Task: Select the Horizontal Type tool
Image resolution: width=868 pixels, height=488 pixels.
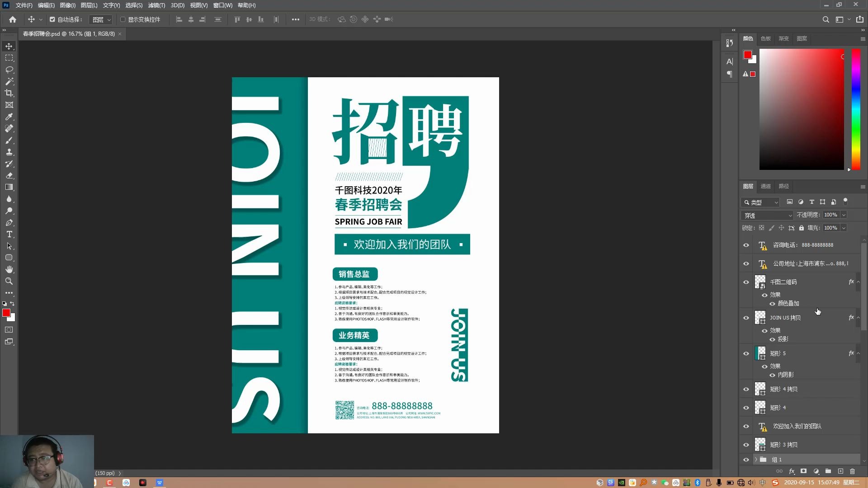Action: tap(9, 235)
